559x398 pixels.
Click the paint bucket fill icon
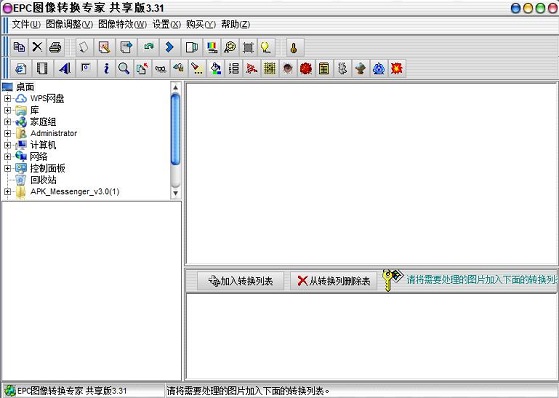click(x=215, y=68)
